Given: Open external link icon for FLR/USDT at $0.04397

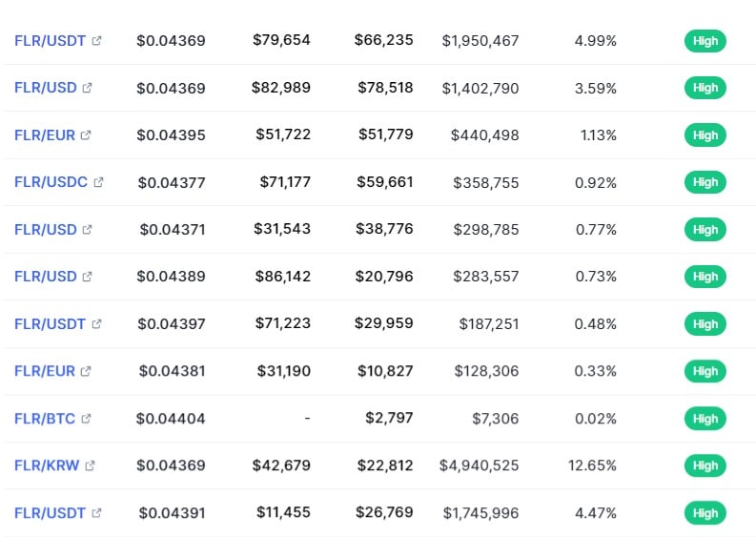Looking at the screenshot, I should click(x=97, y=324).
